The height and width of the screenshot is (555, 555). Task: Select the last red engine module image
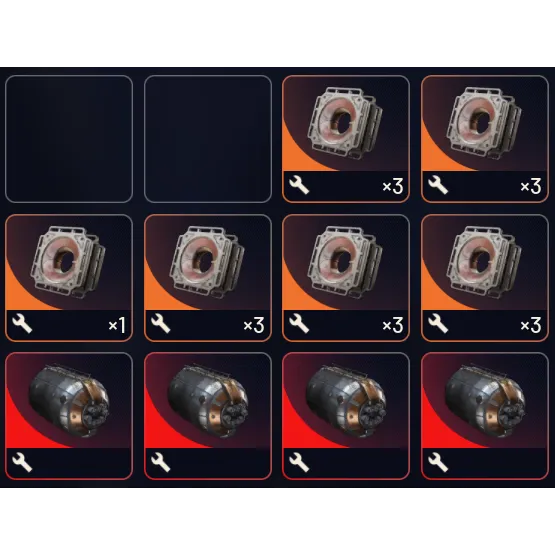click(485, 402)
